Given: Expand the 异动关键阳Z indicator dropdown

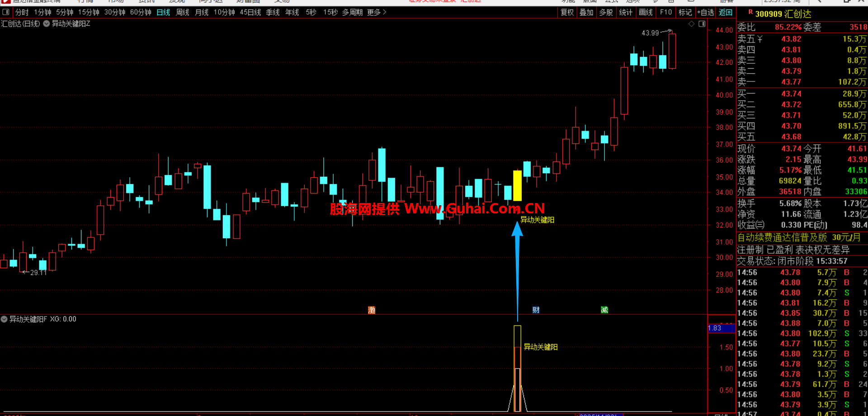Looking at the screenshot, I should 47,24.
